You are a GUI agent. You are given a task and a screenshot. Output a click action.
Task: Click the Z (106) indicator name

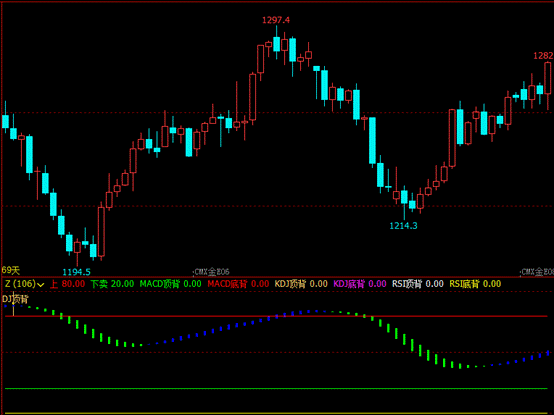(x=20, y=284)
